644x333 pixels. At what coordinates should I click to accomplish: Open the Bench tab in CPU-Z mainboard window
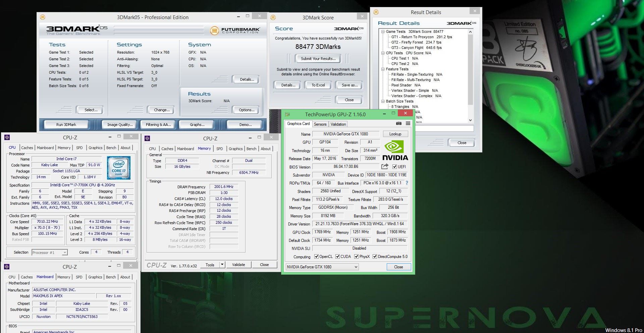tap(111, 277)
